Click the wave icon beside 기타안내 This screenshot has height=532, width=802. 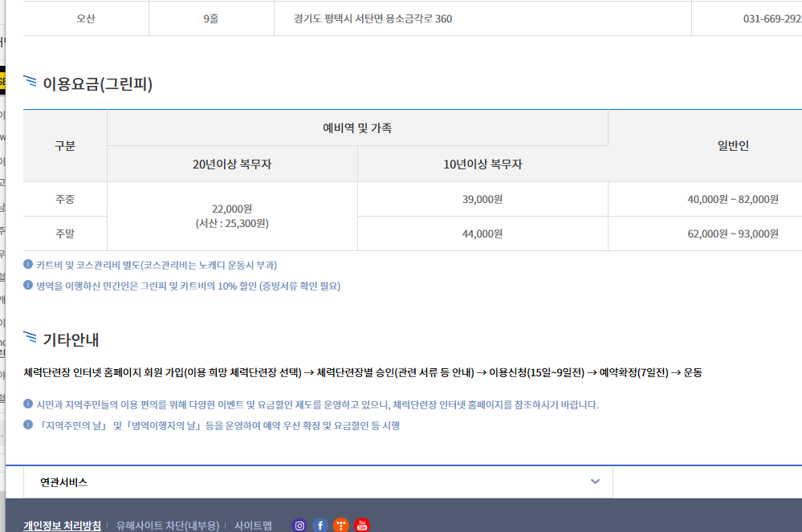[31, 339]
